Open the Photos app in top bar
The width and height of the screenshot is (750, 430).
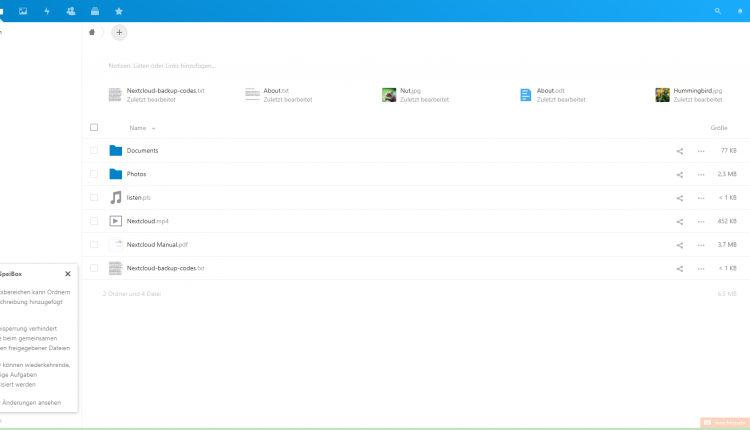point(23,11)
